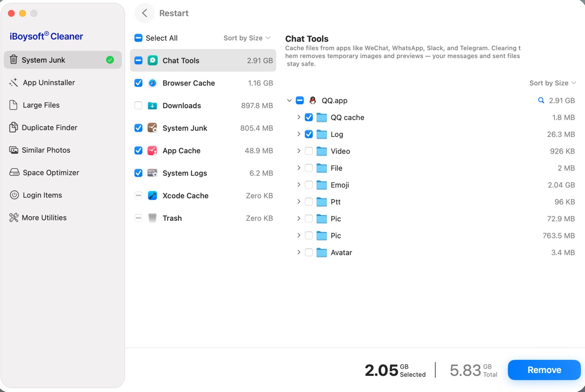Click the Trash bin category icon
The width and height of the screenshot is (585, 392).
point(152,218)
